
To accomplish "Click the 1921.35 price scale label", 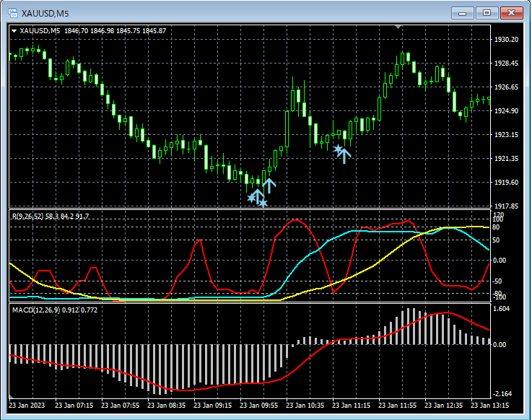I will click(506, 159).
